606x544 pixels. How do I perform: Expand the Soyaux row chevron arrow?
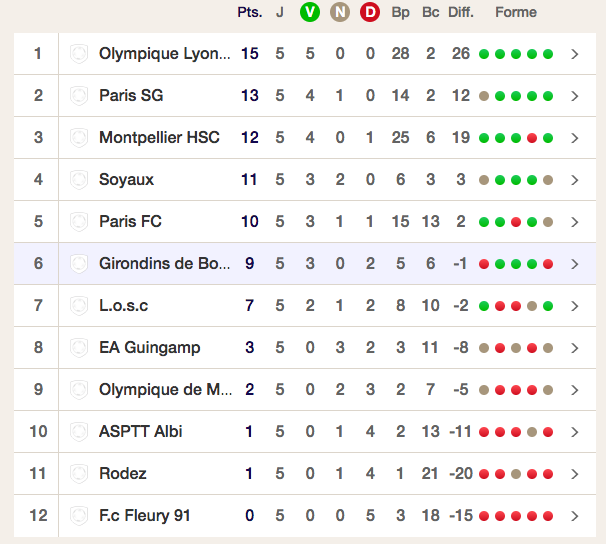(x=575, y=180)
